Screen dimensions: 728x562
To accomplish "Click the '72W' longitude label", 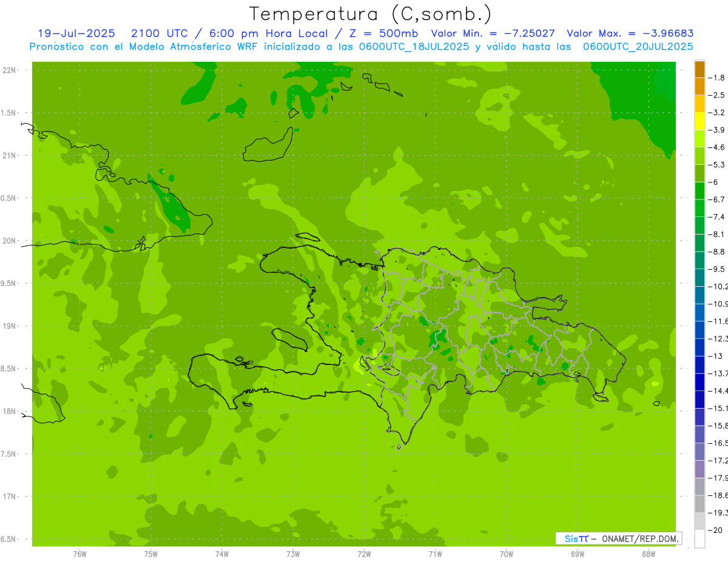I will coord(364,554).
